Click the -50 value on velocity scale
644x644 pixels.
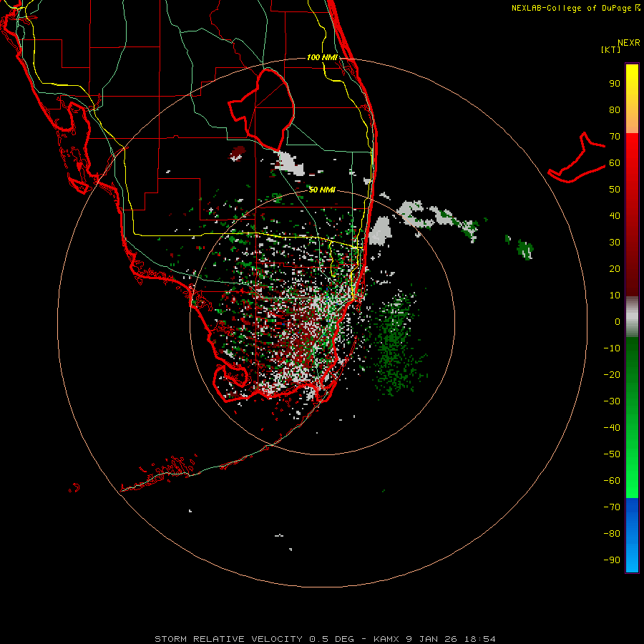(x=612, y=454)
